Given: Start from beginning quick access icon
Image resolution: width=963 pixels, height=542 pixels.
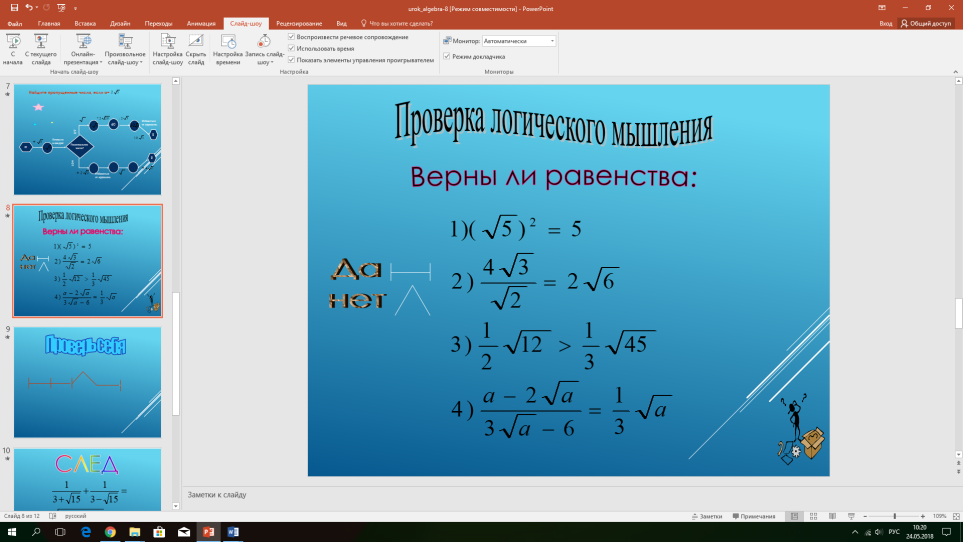Looking at the screenshot, I should (x=61, y=8).
